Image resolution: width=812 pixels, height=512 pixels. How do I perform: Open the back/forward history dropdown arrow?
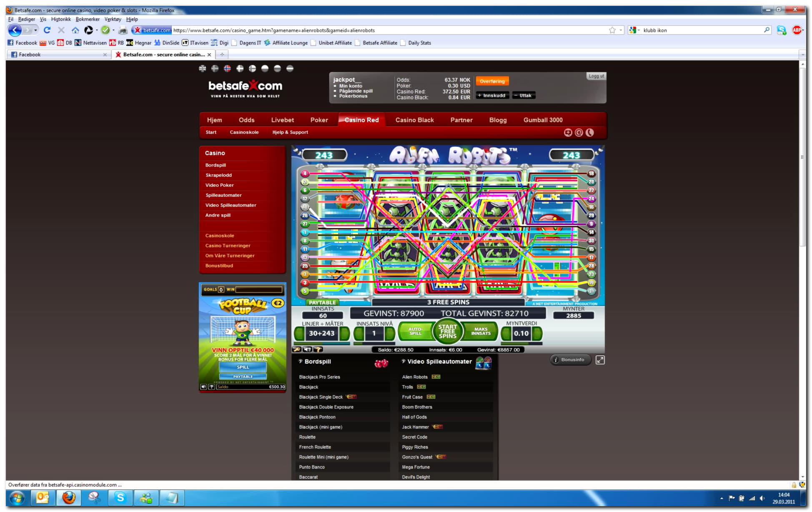[x=35, y=30]
